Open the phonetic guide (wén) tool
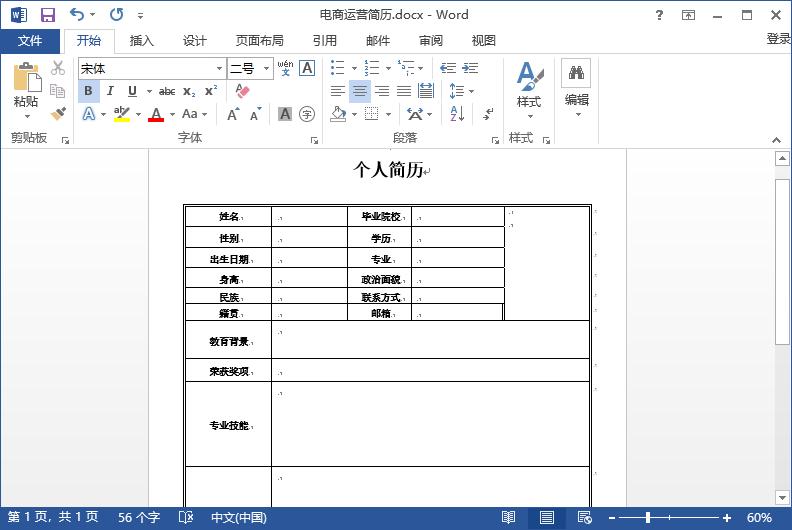The width and height of the screenshot is (792, 530). click(285, 68)
